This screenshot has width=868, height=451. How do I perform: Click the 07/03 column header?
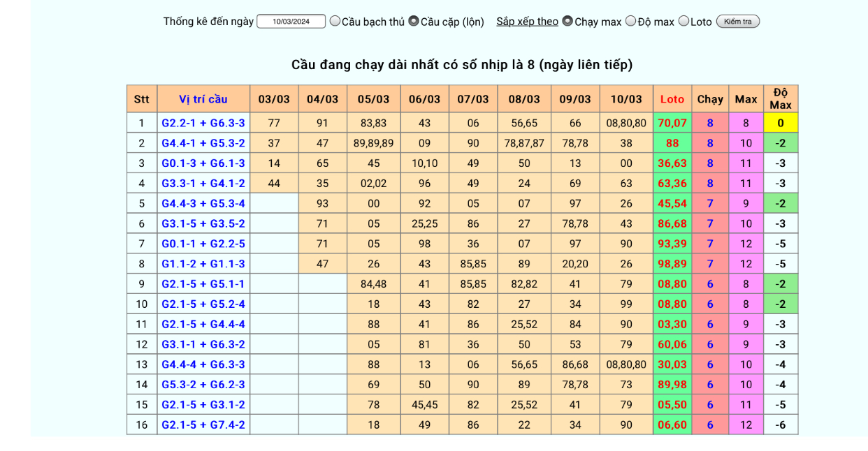click(473, 99)
